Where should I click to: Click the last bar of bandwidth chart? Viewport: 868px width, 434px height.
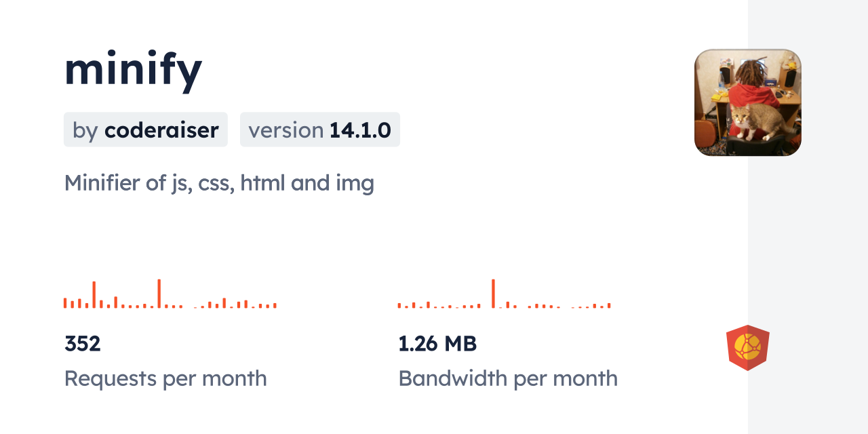point(609,306)
